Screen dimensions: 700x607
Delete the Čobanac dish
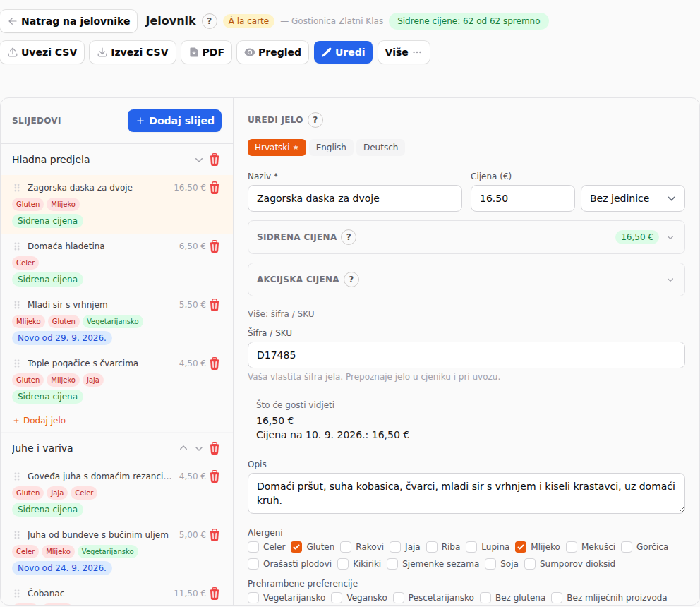point(215,594)
